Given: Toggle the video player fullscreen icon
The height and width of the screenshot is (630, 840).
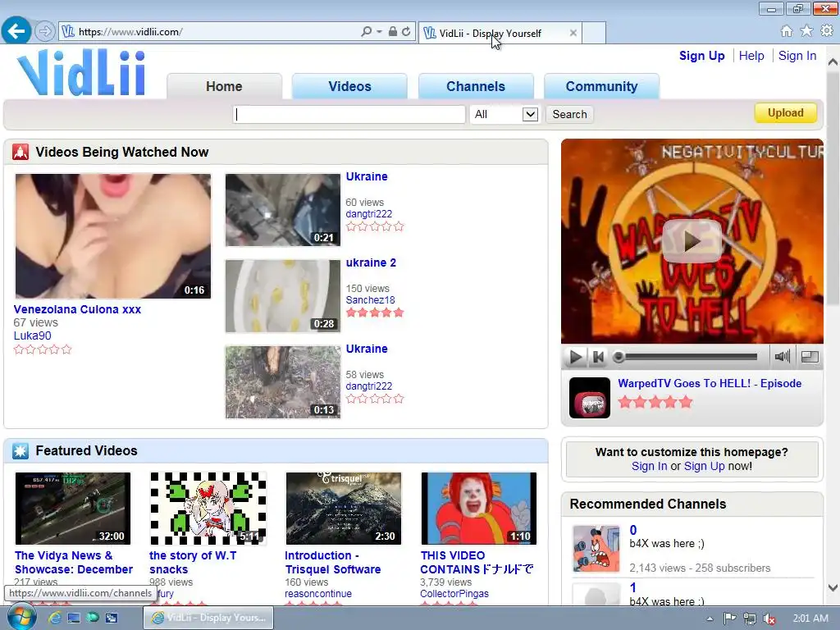Looking at the screenshot, I should 810,356.
